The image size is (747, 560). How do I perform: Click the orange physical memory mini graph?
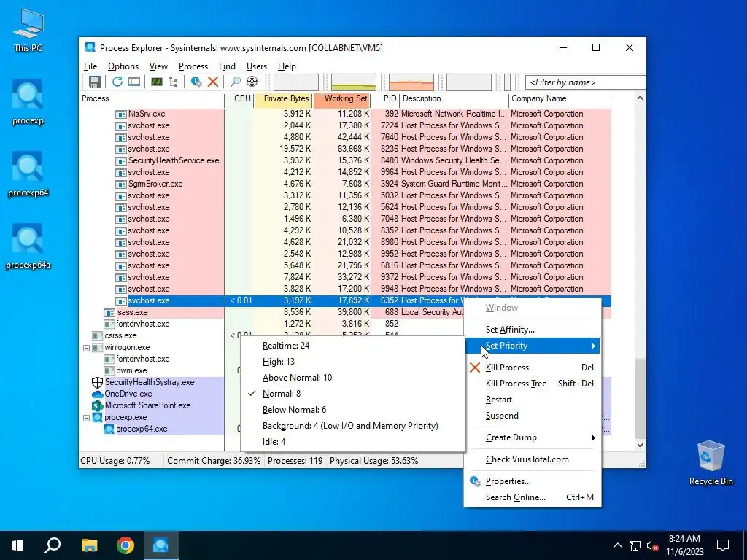tap(411, 82)
